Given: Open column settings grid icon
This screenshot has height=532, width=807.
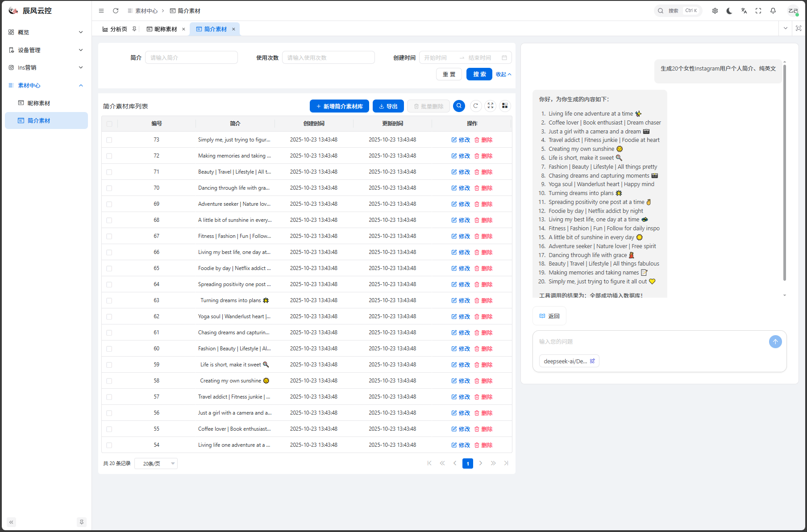Looking at the screenshot, I should pos(505,106).
